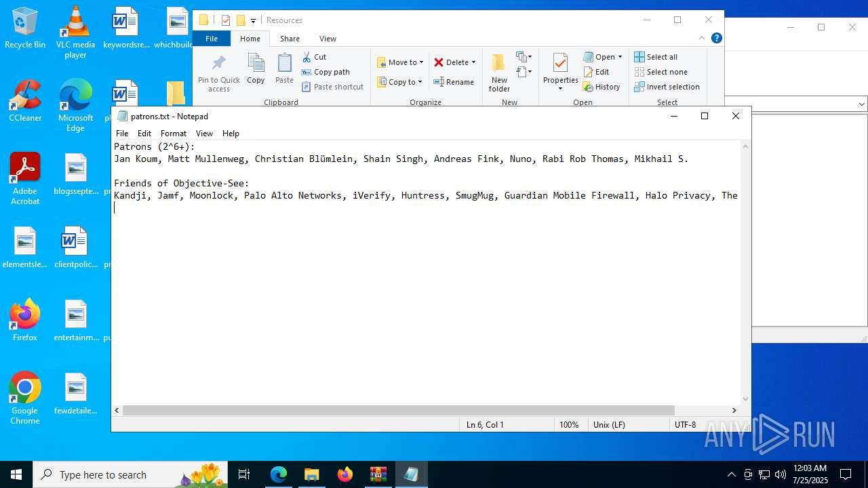This screenshot has width=868, height=488.
Task: Click New folder icon in quick access toolbar
Action: [241, 20]
